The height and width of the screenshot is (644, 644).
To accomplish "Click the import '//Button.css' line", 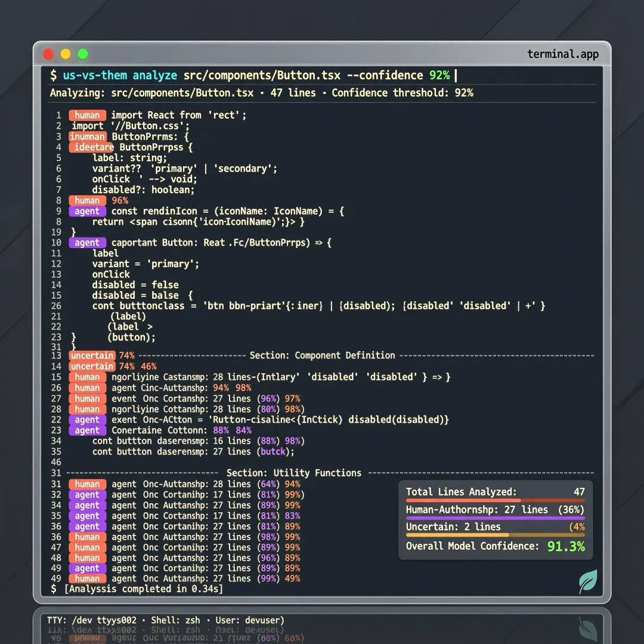I will [x=131, y=126].
